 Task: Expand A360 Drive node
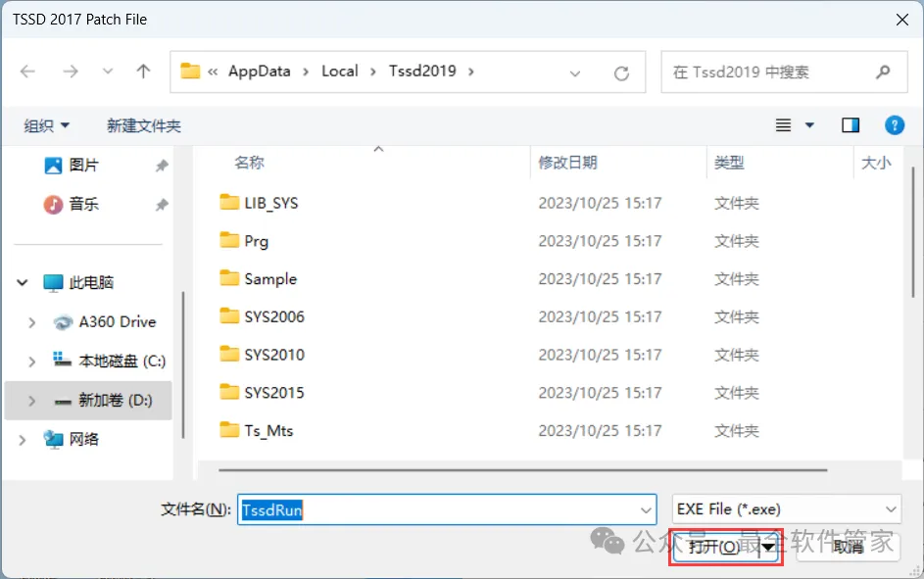point(31,322)
